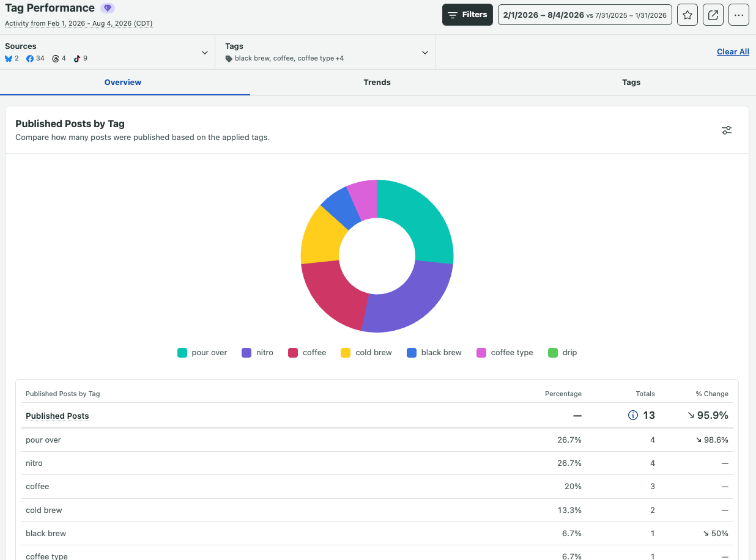Click the TikTok source icon
756x560 pixels.
click(77, 59)
